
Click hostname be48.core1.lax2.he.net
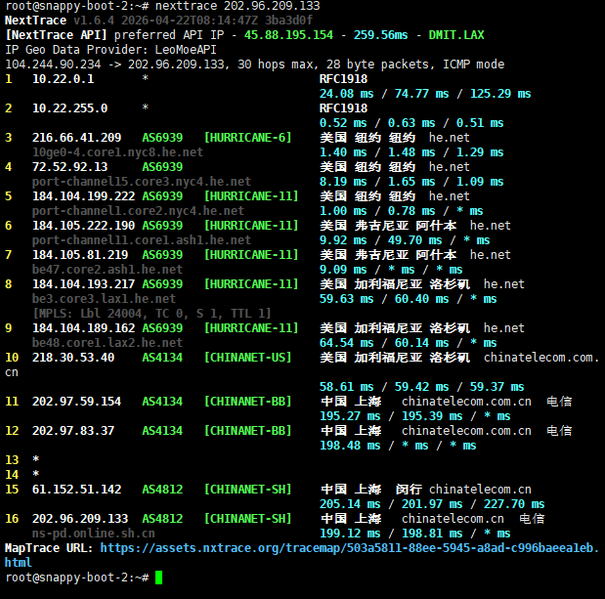(107, 343)
